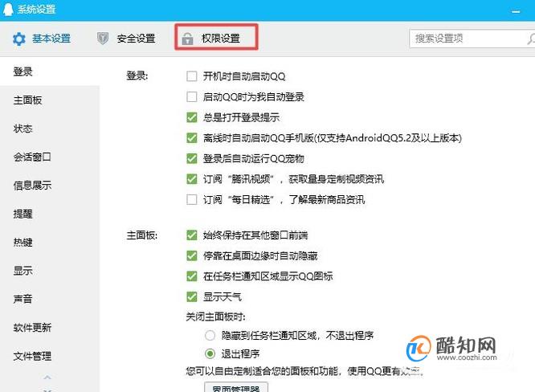Image resolution: width=535 pixels, height=392 pixels.
Task: Open the 界面管理器 button
Action: click(236, 387)
